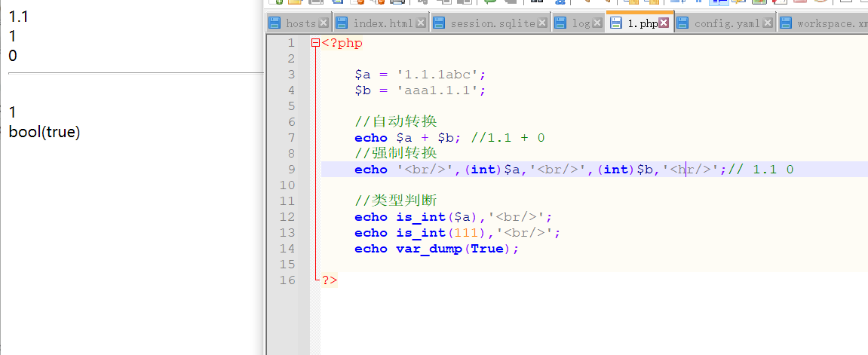Switch to the workspace.xml tab

824,23
